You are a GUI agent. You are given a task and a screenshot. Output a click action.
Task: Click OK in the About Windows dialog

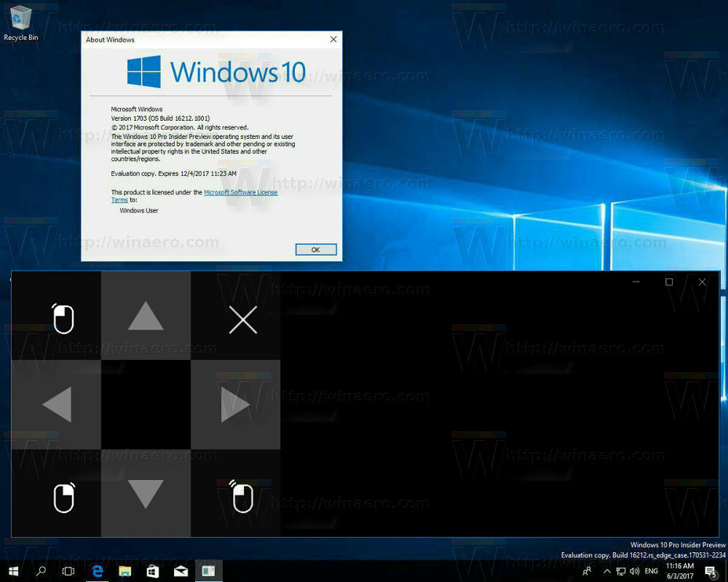pyautogui.click(x=315, y=249)
